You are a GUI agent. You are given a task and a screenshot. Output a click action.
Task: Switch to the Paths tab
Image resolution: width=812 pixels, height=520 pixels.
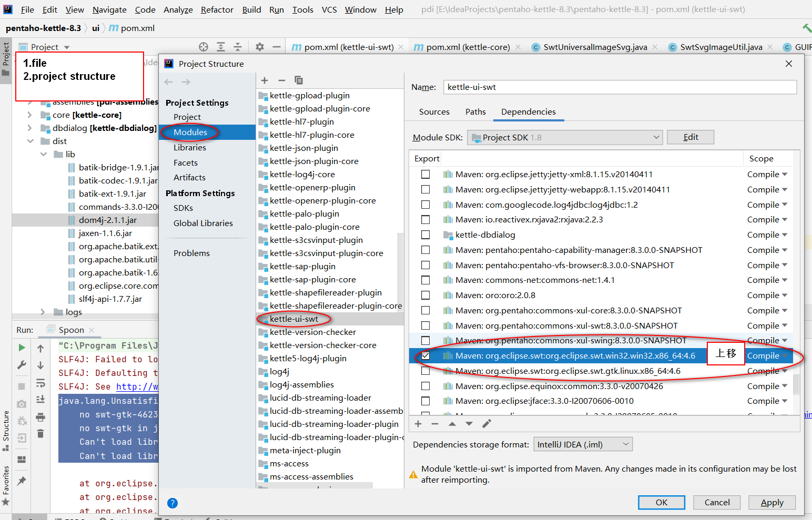coord(475,111)
